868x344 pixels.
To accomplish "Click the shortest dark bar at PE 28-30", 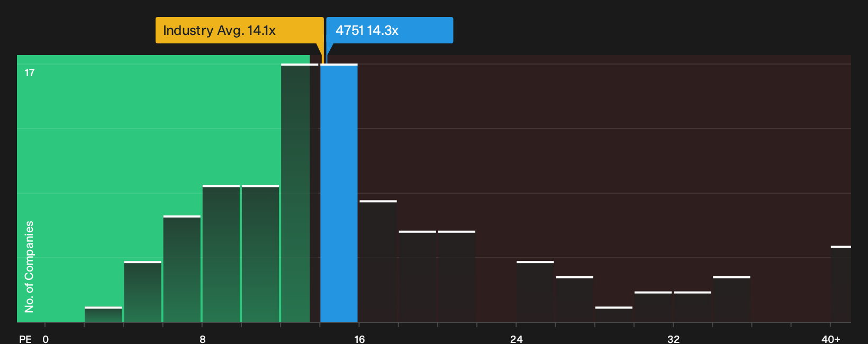I will coord(613,314).
